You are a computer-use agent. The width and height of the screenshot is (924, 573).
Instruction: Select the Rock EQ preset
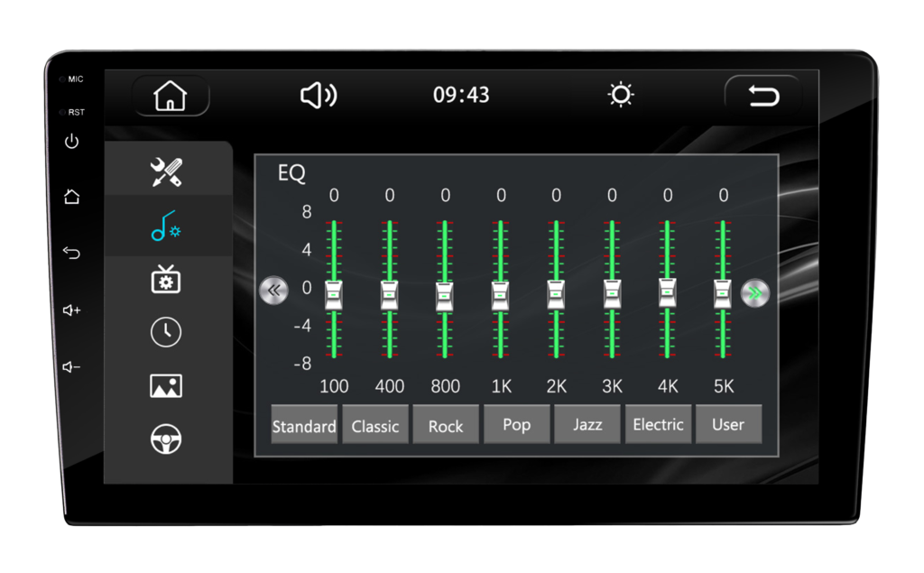445,426
